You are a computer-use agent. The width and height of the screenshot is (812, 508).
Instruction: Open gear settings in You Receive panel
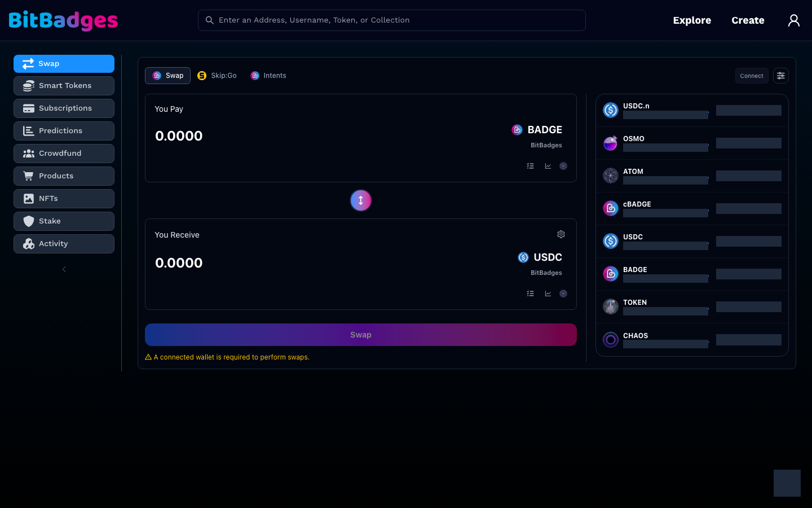click(561, 234)
